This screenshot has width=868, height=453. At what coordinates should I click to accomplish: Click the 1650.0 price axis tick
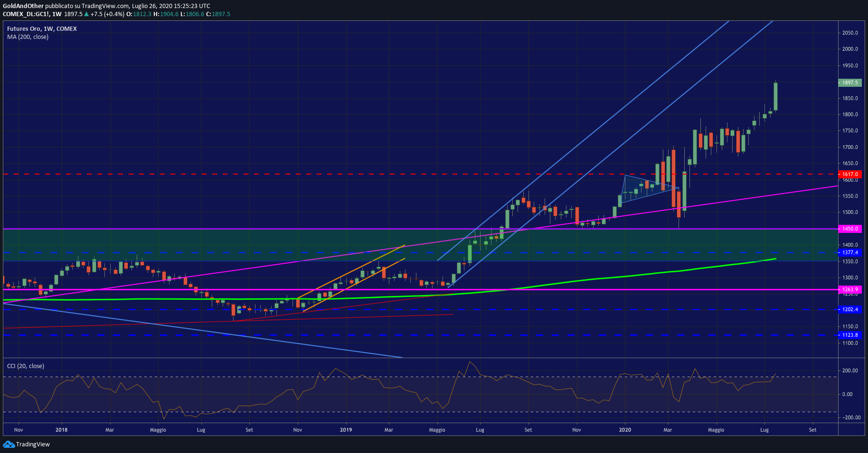(850, 163)
